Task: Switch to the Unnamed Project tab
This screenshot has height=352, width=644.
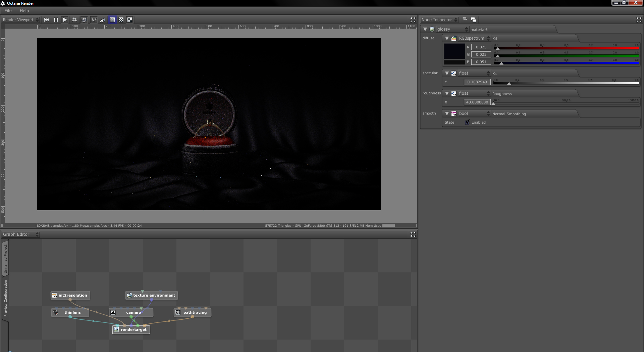Action: click(5, 258)
